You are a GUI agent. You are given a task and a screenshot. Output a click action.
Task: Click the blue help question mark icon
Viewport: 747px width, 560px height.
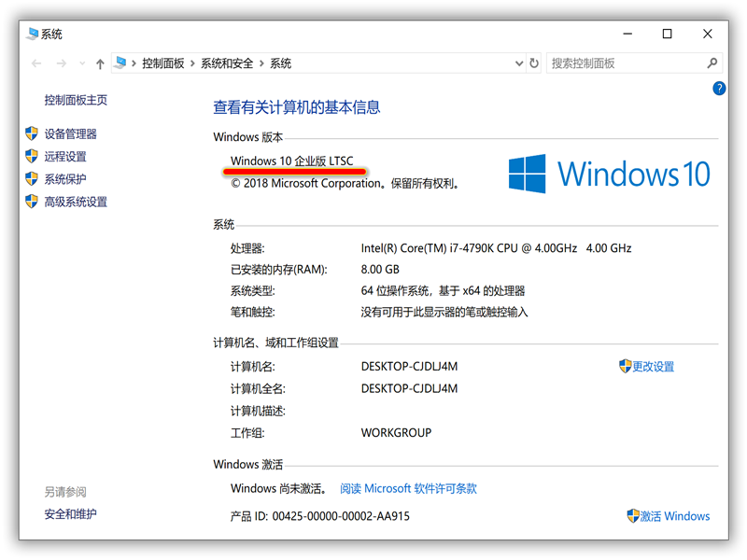(x=719, y=89)
